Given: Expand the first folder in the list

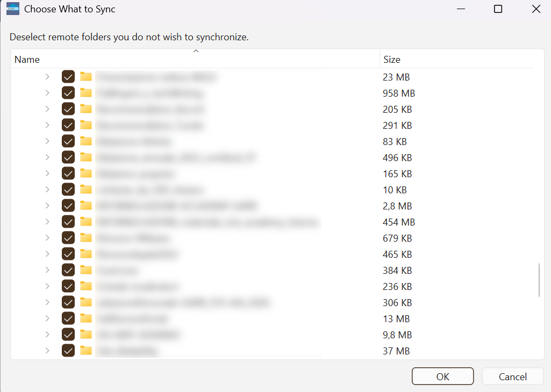Looking at the screenshot, I should point(47,76).
